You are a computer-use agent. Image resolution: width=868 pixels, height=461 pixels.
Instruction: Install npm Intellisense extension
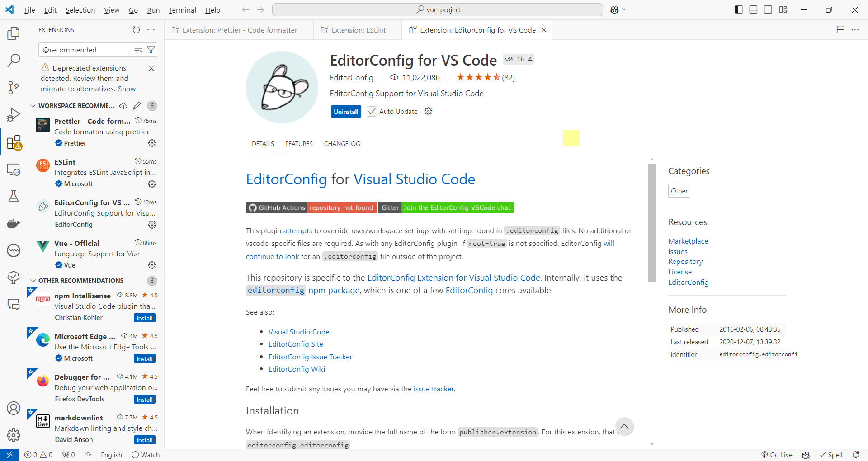tap(145, 318)
